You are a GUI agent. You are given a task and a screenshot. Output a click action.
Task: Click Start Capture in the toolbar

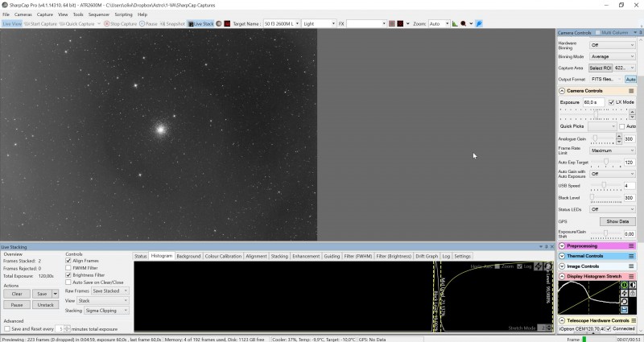[40, 24]
